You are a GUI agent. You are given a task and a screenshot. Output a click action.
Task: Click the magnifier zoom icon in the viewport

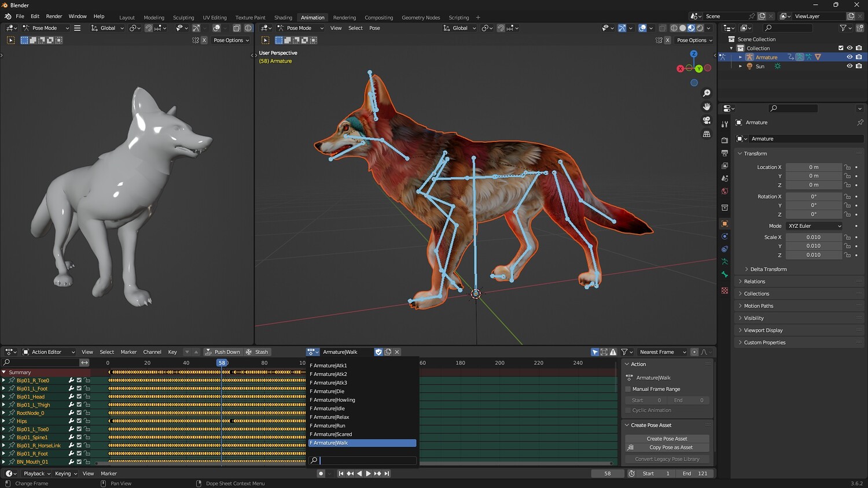point(707,93)
